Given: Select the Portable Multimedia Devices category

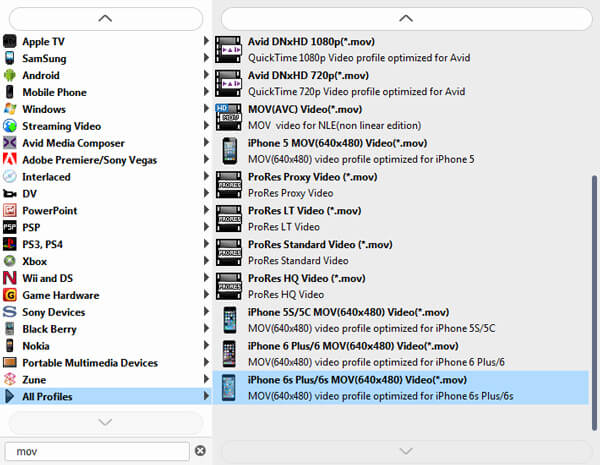Looking at the screenshot, I should pos(106,362).
